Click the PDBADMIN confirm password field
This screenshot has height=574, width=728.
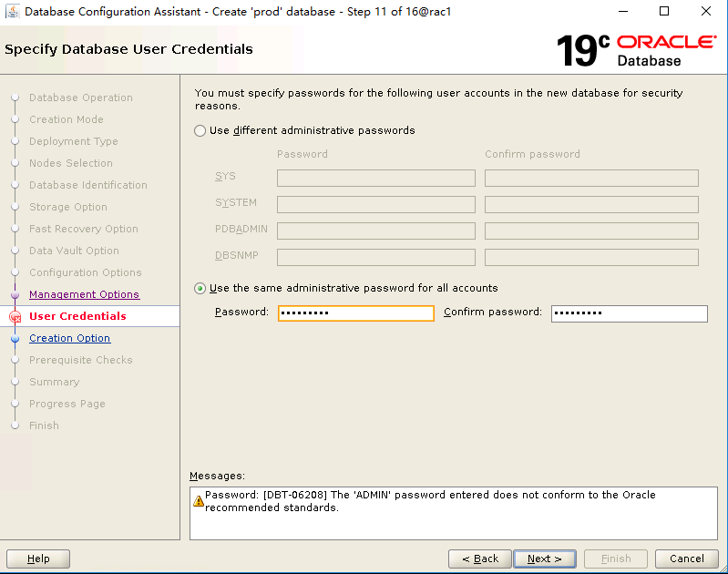[591, 231]
